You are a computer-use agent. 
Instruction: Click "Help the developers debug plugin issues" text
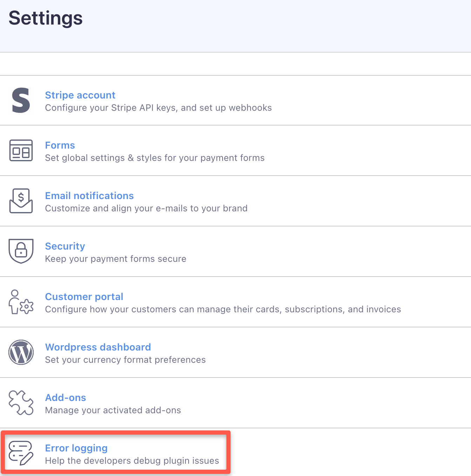coord(132,461)
